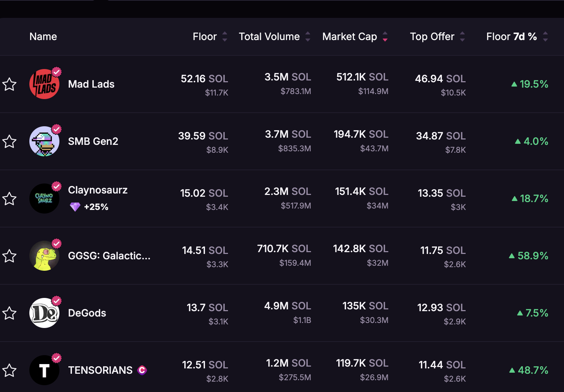
Task: Click the Name column header
Action: [43, 36]
